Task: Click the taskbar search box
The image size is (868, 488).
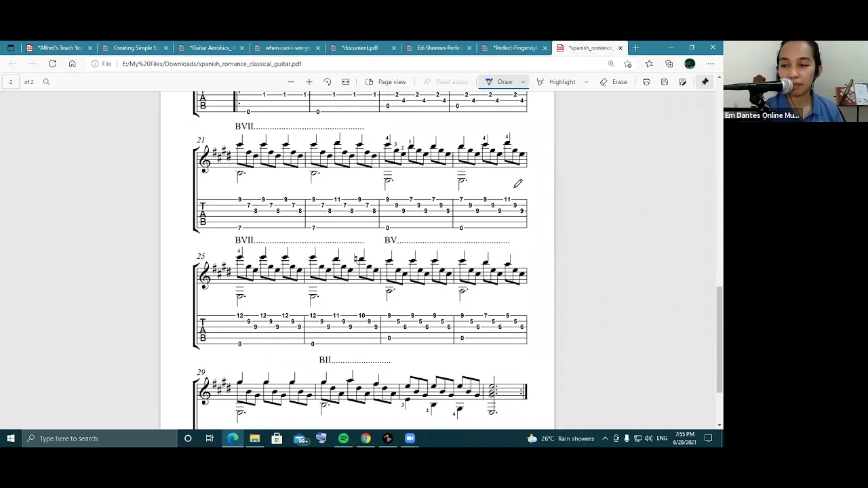Action: [x=100, y=439]
